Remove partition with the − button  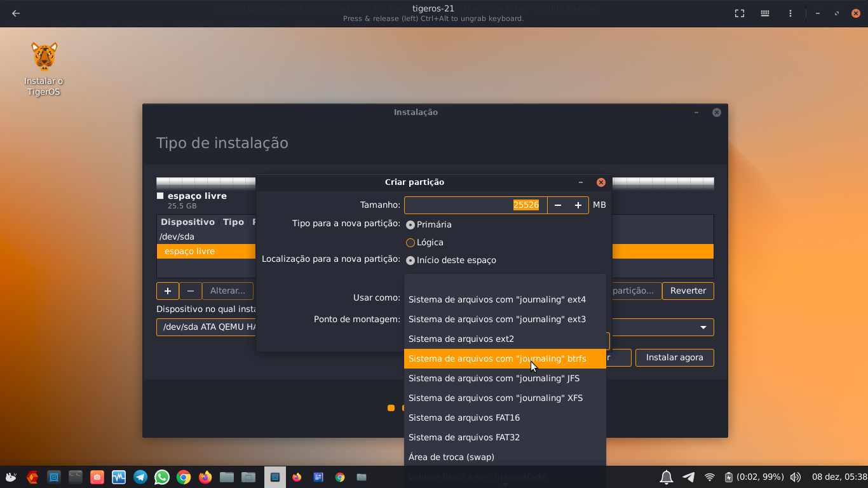191,291
